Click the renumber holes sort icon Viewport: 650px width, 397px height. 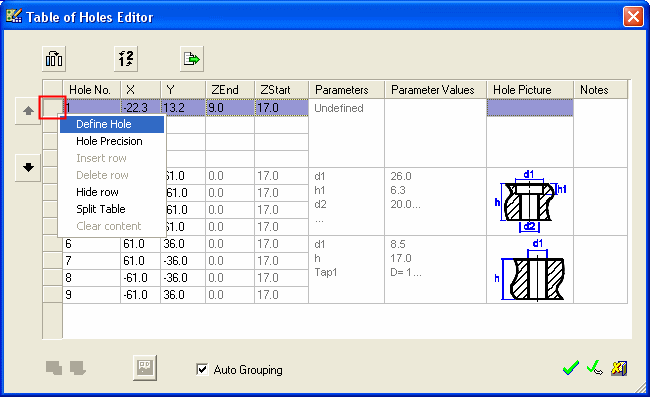pos(126,59)
